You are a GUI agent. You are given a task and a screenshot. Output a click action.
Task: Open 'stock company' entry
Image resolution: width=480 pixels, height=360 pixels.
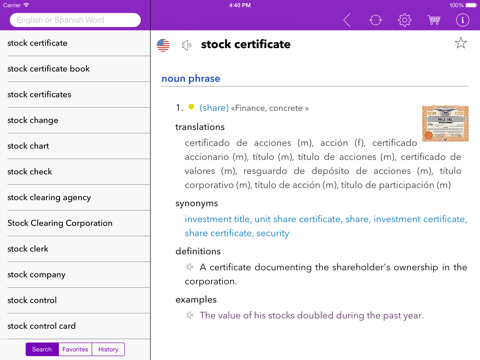tap(75, 274)
